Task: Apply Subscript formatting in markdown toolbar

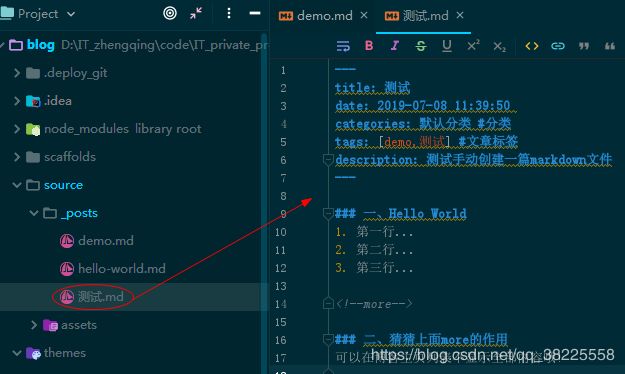Action: (x=499, y=47)
